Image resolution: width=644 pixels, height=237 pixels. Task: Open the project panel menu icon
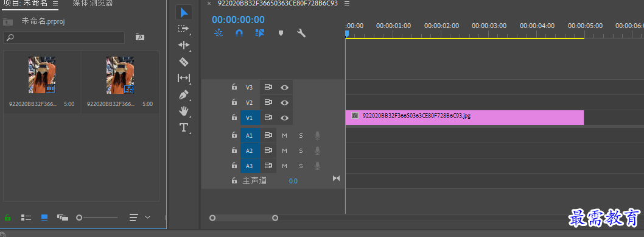tap(55, 3)
